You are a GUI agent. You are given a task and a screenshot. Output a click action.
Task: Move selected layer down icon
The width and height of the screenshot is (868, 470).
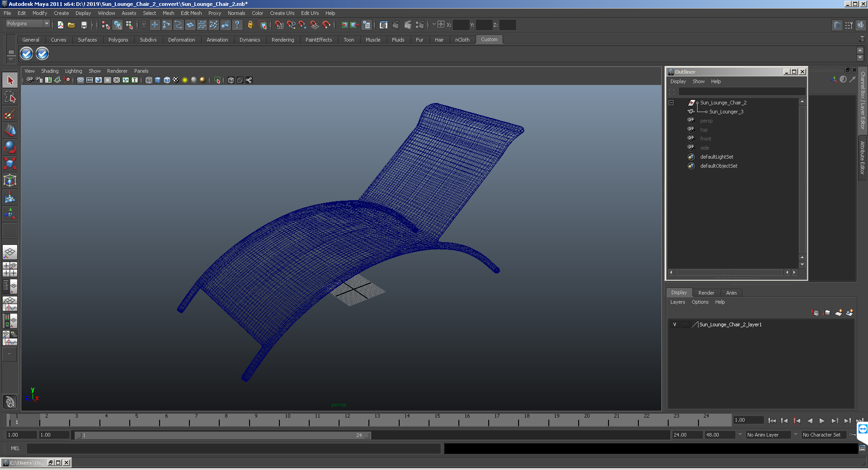827,313
